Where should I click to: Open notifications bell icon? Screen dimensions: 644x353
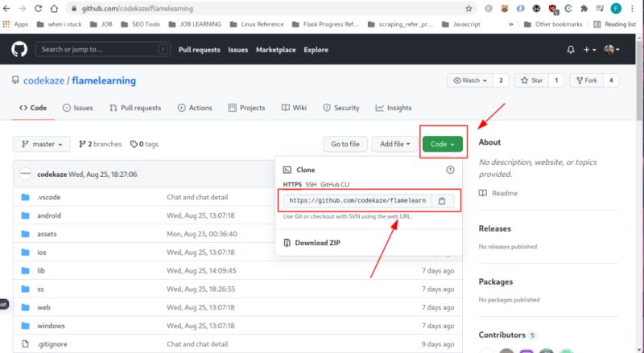pos(571,50)
